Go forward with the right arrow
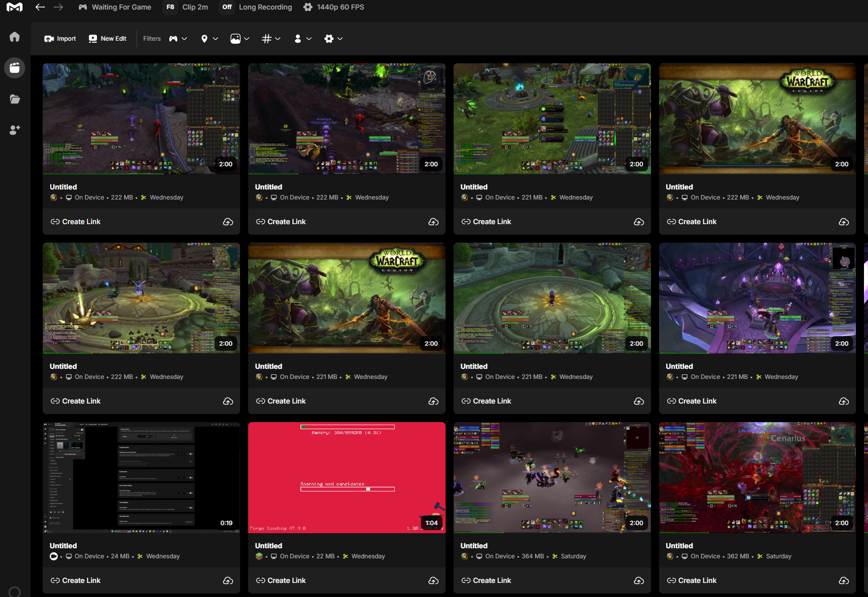Viewport: 868px width, 597px height. point(58,7)
